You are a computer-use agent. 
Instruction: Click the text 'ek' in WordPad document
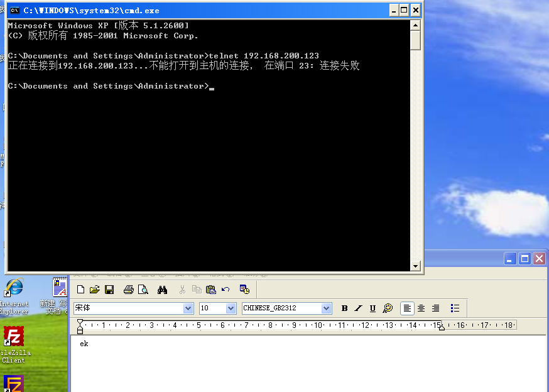tap(84, 344)
